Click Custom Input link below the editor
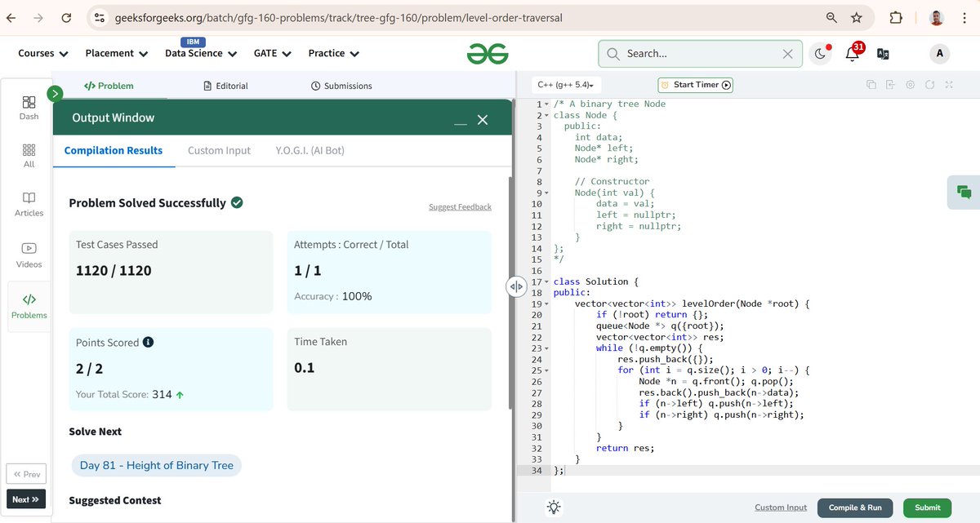The height and width of the screenshot is (523, 980). point(781,507)
